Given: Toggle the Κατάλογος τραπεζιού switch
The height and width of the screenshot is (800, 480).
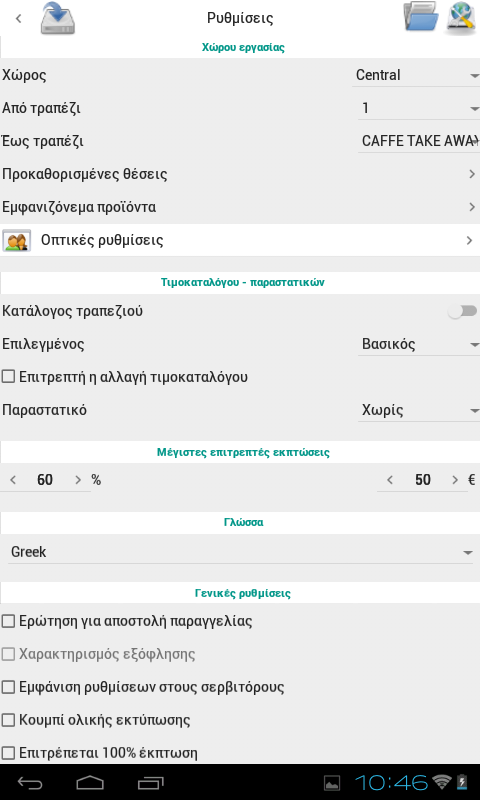Looking at the screenshot, I should [463, 311].
